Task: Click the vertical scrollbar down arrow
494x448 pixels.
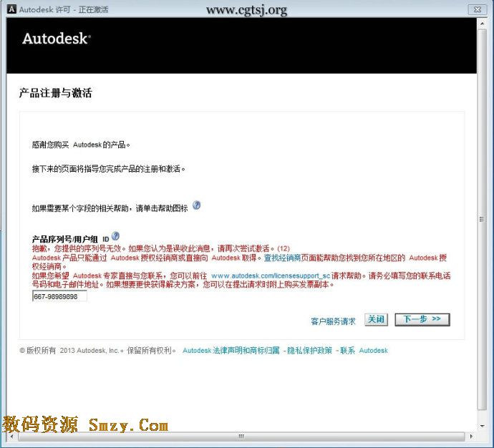Action: (x=482, y=426)
